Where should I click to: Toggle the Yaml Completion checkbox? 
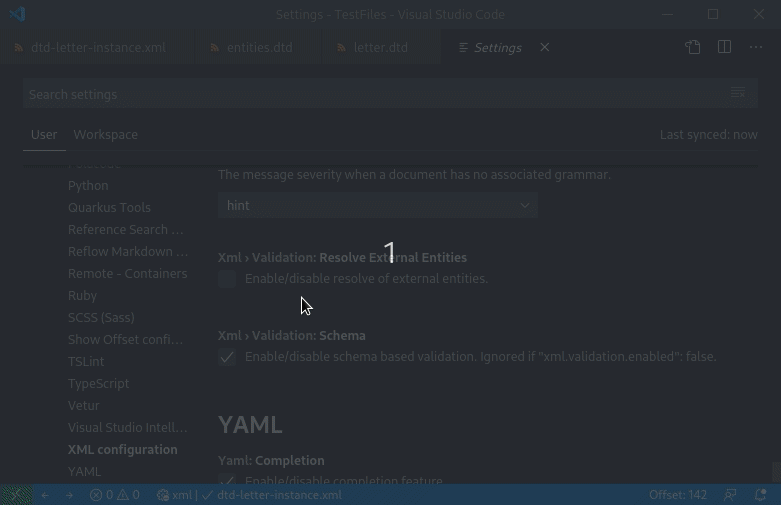click(x=228, y=482)
